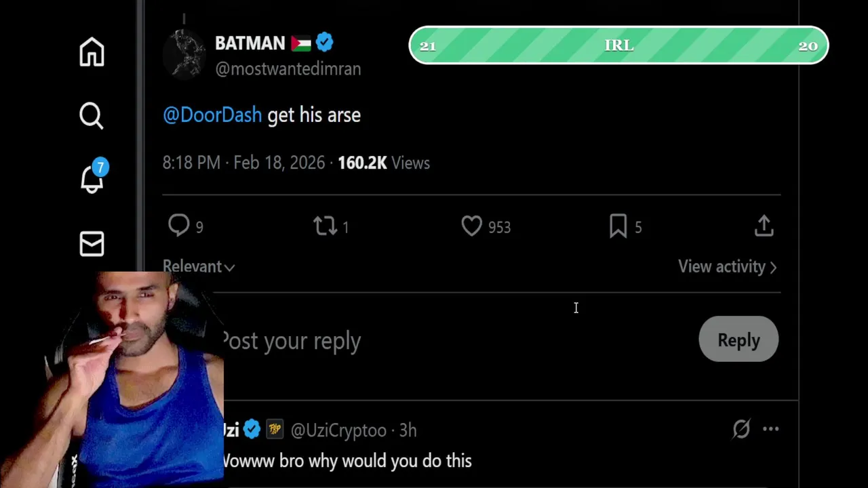Click the reply bubble icon with 9

(x=179, y=226)
